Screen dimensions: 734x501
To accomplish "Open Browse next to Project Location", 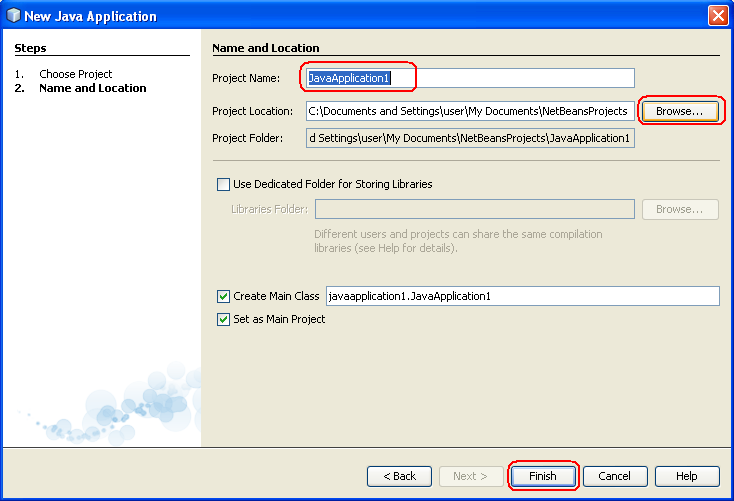I will pos(680,111).
